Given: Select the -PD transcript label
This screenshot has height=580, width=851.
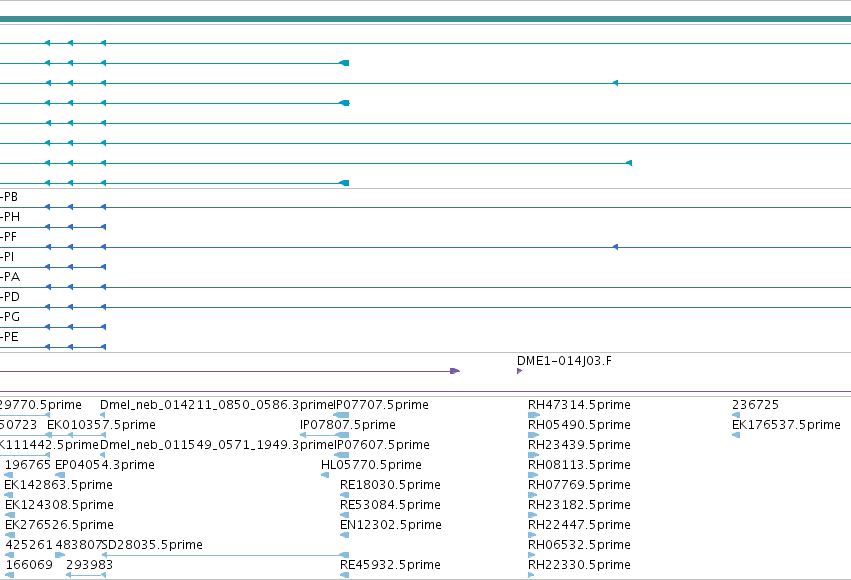Looking at the screenshot, I should click(10, 297).
